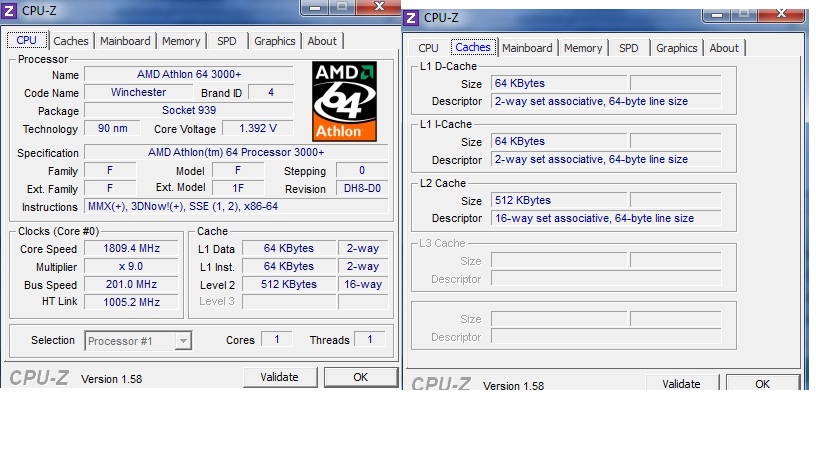Viewport: 816px width, 460px height.
Task: Click the L1 Data 64 KBytes value
Action: coord(289,248)
